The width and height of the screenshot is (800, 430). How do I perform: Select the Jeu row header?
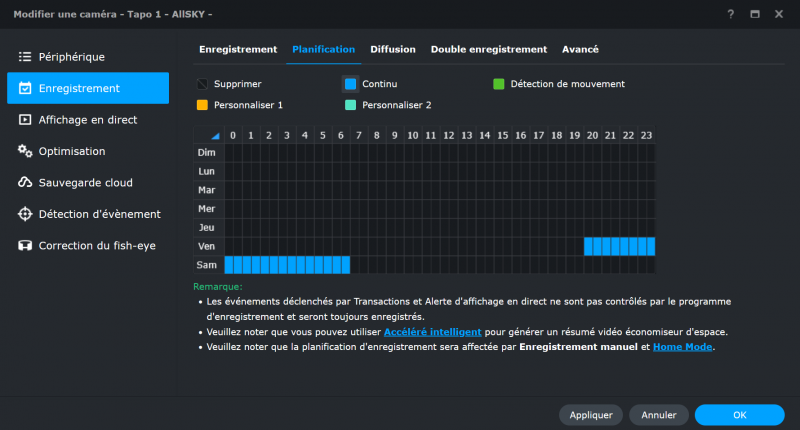click(209, 227)
